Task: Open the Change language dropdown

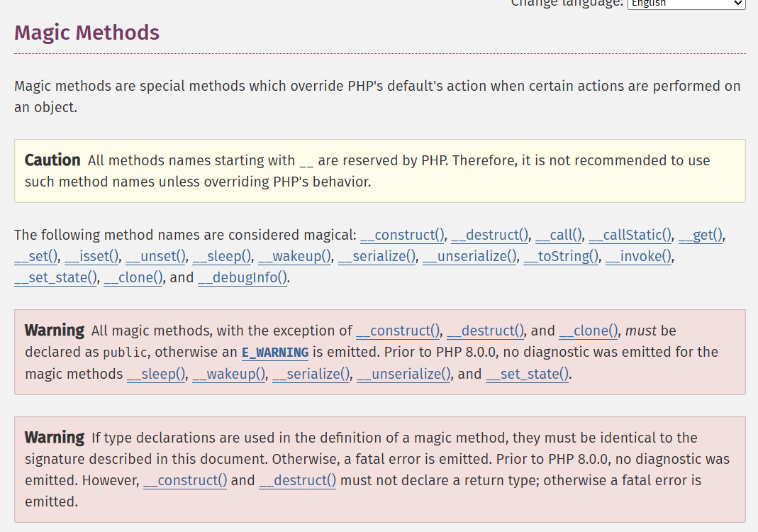Action: (686, 4)
